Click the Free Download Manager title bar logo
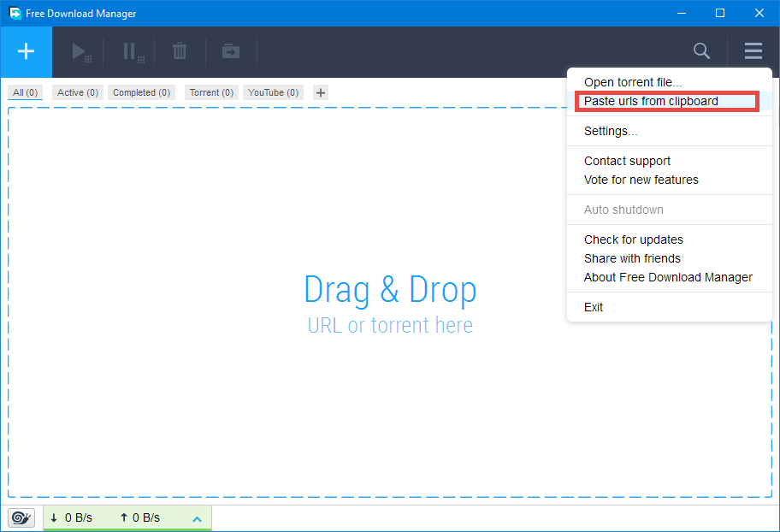This screenshot has width=780, height=532. (x=15, y=13)
